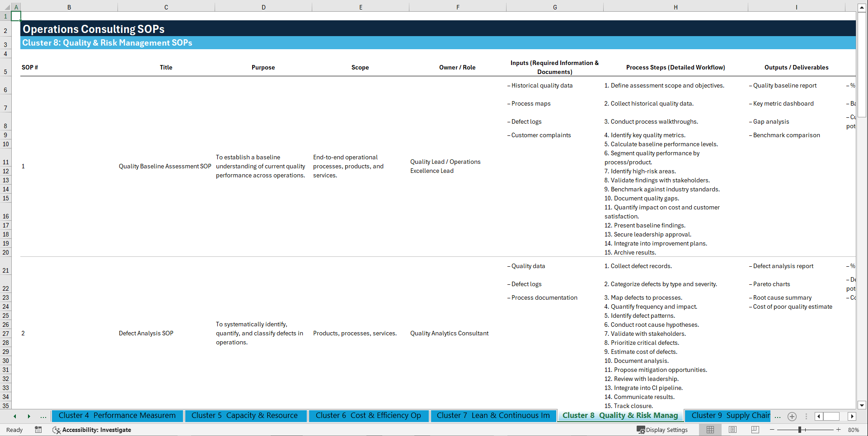Select column G header

click(x=554, y=7)
